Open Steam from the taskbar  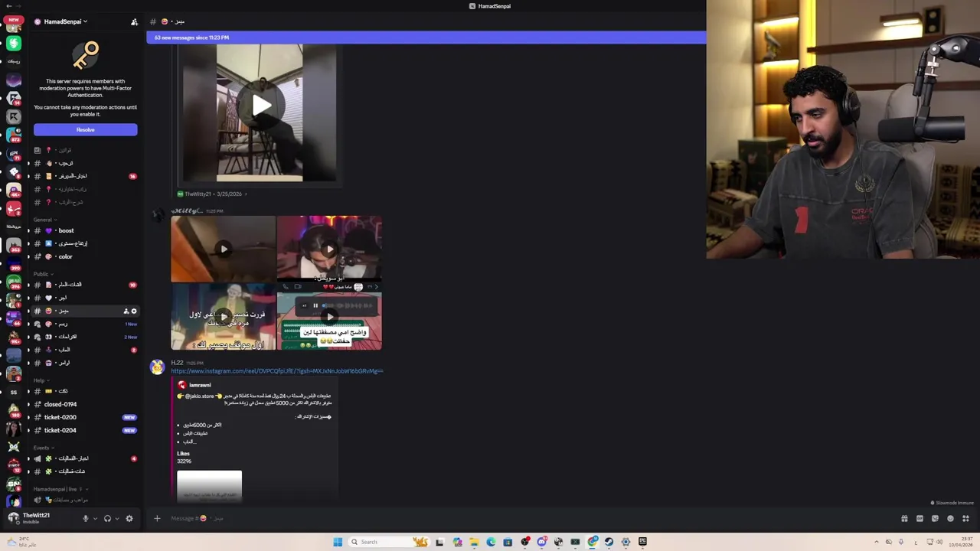[x=609, y=542]
